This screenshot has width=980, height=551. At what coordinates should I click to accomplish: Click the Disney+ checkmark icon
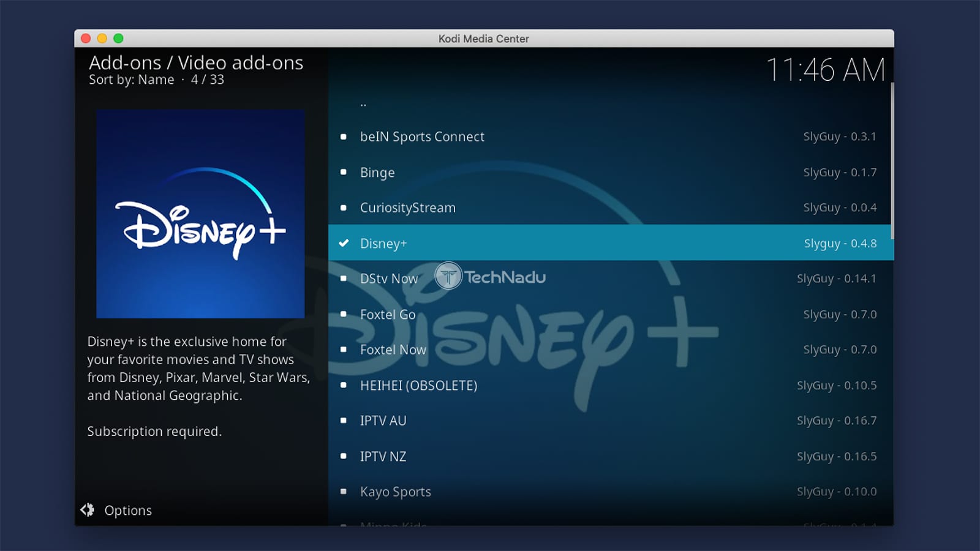coord(344,243)
